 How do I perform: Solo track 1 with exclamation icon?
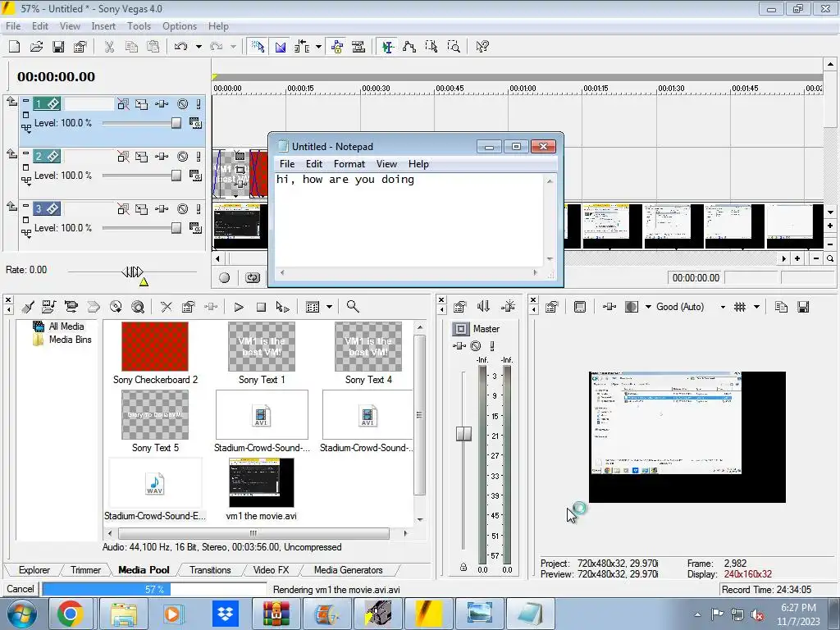199,104
